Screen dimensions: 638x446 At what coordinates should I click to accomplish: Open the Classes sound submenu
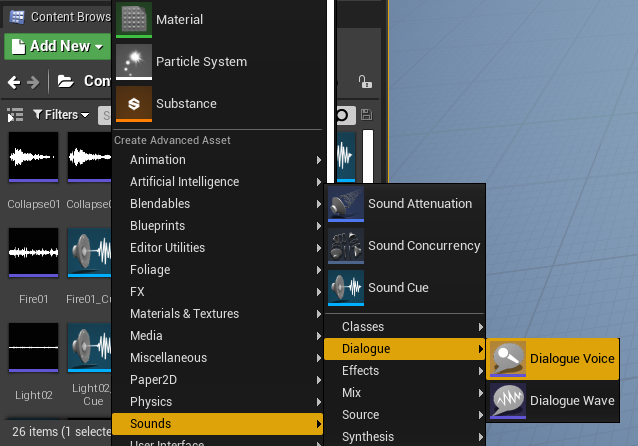404,327
